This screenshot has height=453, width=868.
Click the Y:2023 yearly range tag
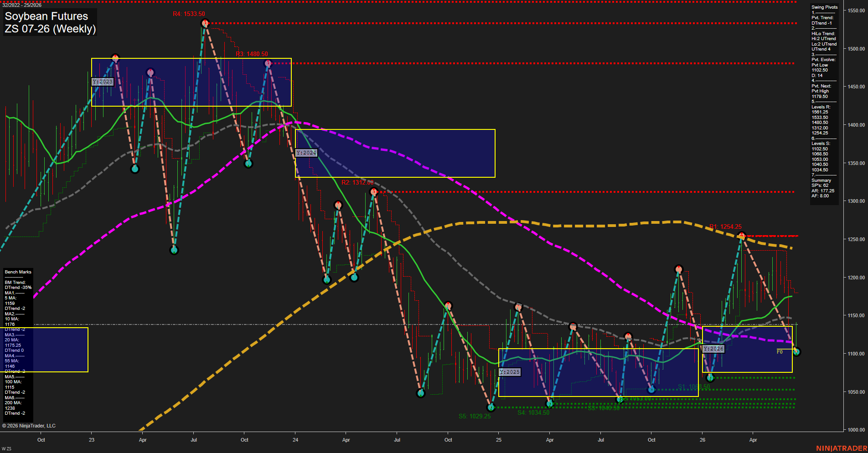[x=102, y=82]
